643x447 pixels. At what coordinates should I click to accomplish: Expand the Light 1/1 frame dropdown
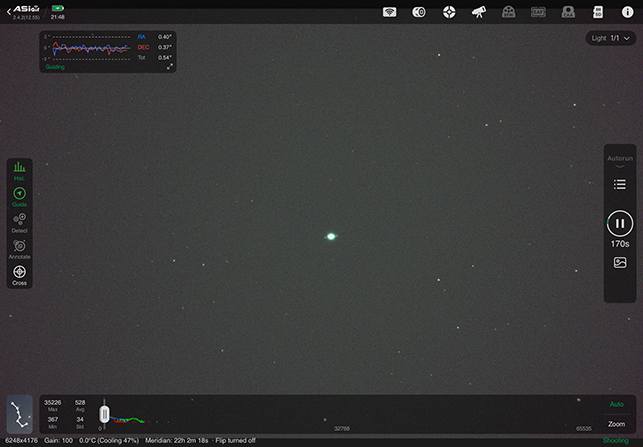(610, 38)
